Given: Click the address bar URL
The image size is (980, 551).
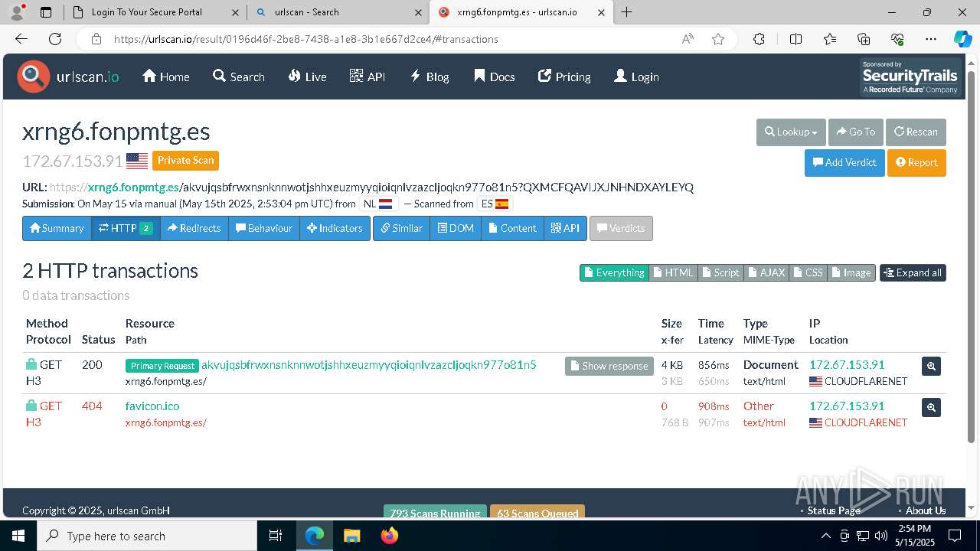Looking at the screenshot, I should pyautogui.click(x=306, y=39).
